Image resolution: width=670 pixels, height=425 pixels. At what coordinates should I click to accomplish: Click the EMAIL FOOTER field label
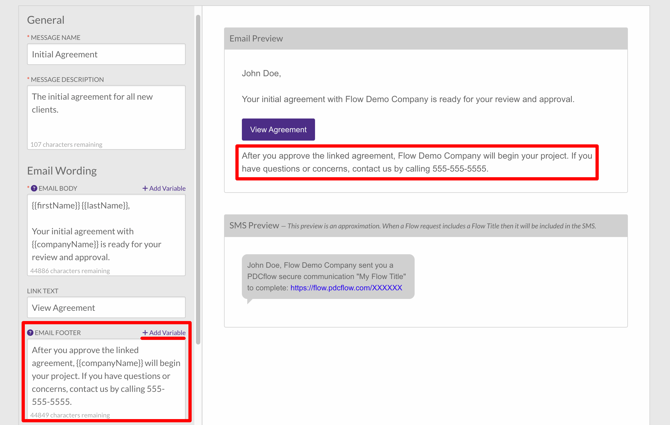[58, 333]
